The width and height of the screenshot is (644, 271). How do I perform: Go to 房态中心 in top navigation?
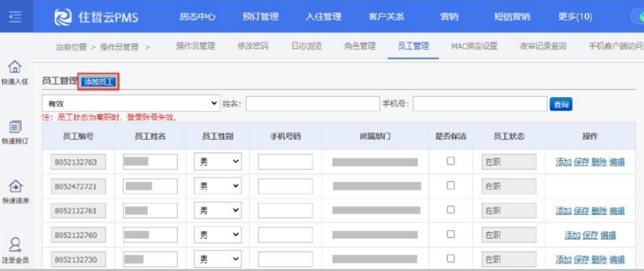(x=197, y=17)
